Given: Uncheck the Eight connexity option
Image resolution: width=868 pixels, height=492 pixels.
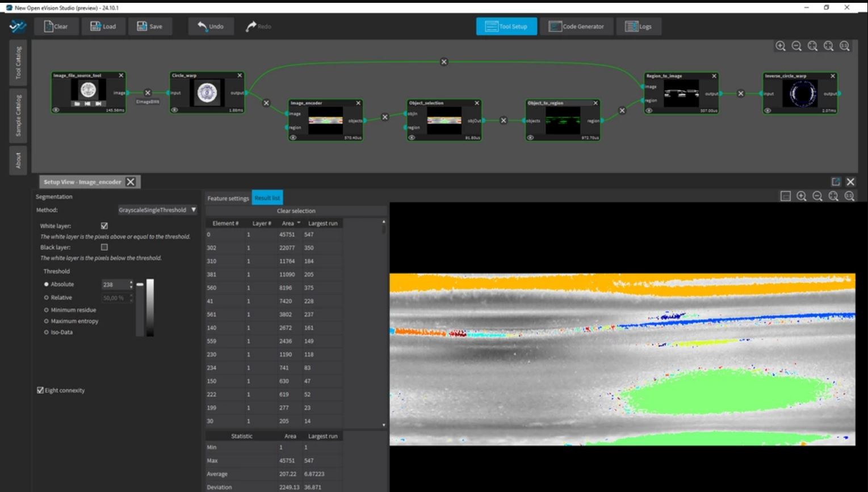Looking at the screenshot, I should [x=39, y=390].
